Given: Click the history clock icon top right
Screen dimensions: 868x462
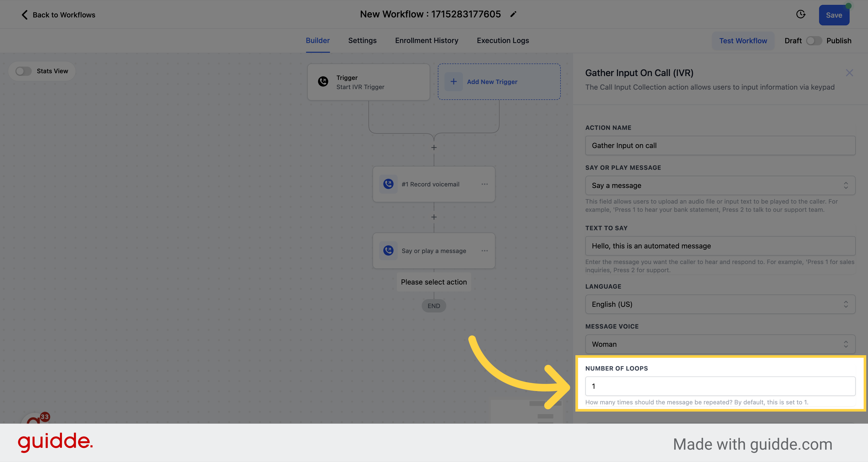Looking at the screenshot, I should tap(801, 14).
